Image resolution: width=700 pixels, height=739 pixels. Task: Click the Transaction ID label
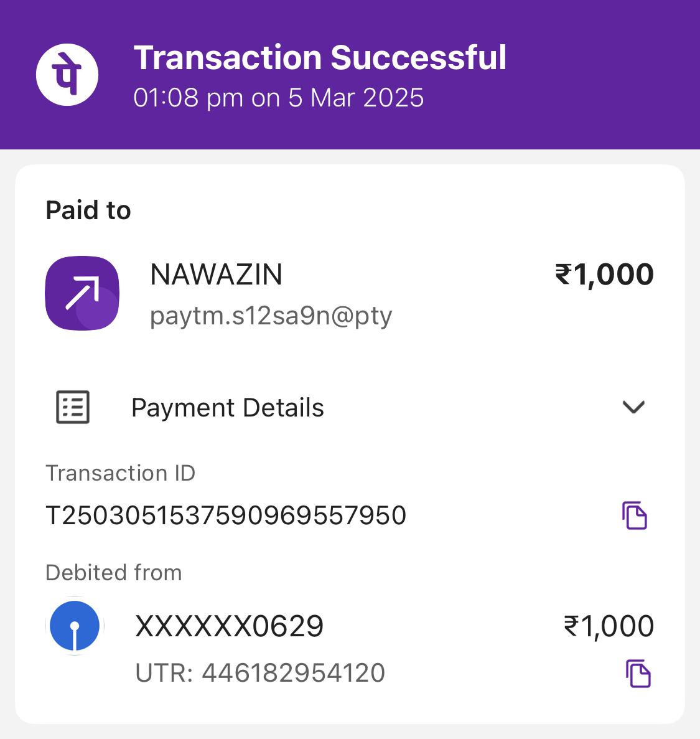click(x=120, y=473)
